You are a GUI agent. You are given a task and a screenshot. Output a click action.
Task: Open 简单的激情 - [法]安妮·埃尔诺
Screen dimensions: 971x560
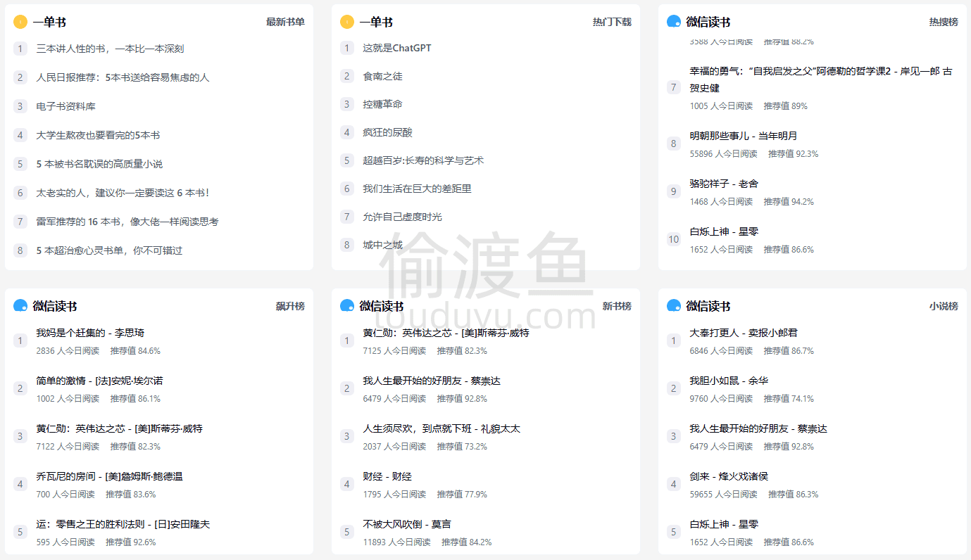99,381
